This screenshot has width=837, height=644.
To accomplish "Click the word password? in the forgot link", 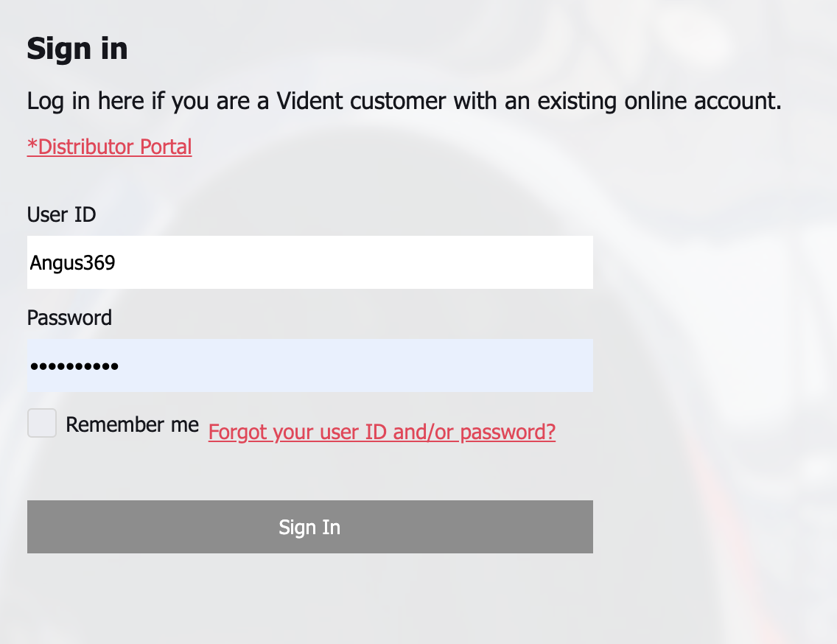I will click(508, 432).
